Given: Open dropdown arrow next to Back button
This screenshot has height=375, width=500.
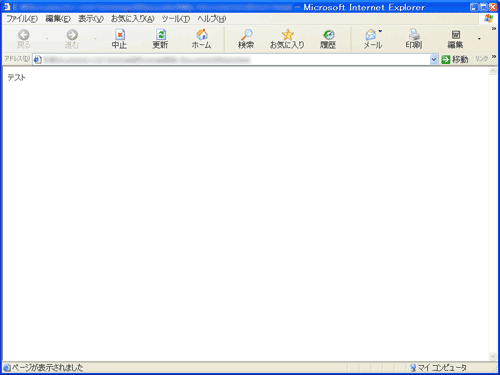Looking at the screenshot, I should pyautogui.click(x=47, y=39).
